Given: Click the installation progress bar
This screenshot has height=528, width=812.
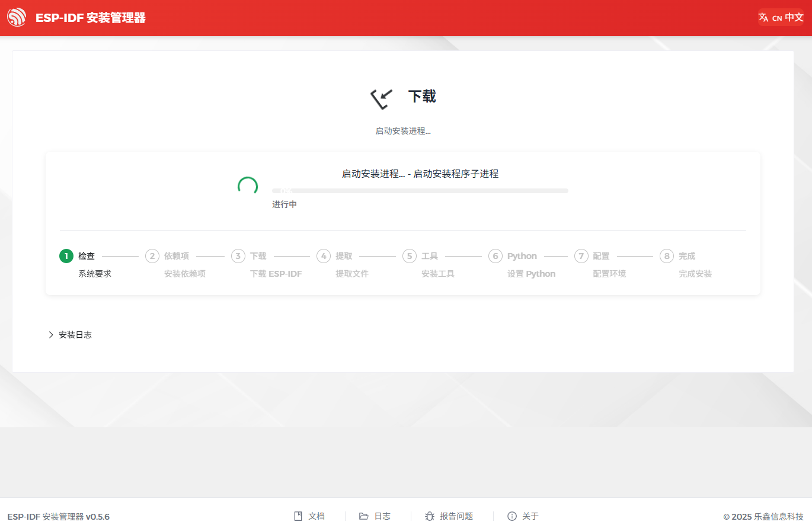Looking at the screenshot, I should [420, 190].
